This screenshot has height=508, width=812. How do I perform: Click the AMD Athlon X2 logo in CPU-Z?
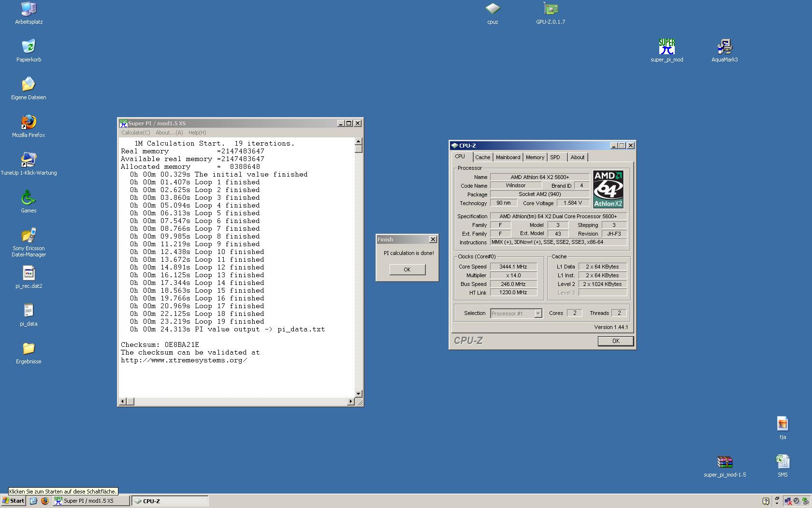[x=608, y=189]
